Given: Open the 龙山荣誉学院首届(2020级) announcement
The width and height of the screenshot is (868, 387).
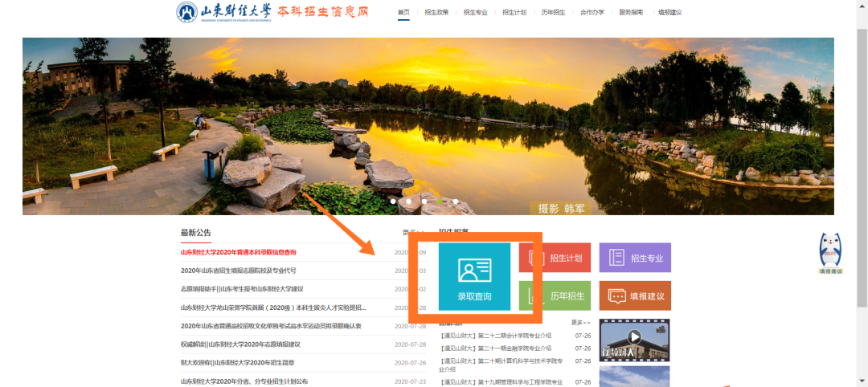Looking at the screenshot, I should [273, 308].
